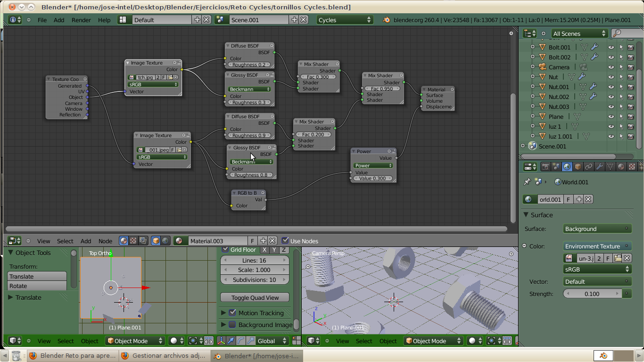644x362 pixels.
Task: Open the Render menu
Action: [x=81, y=20]
